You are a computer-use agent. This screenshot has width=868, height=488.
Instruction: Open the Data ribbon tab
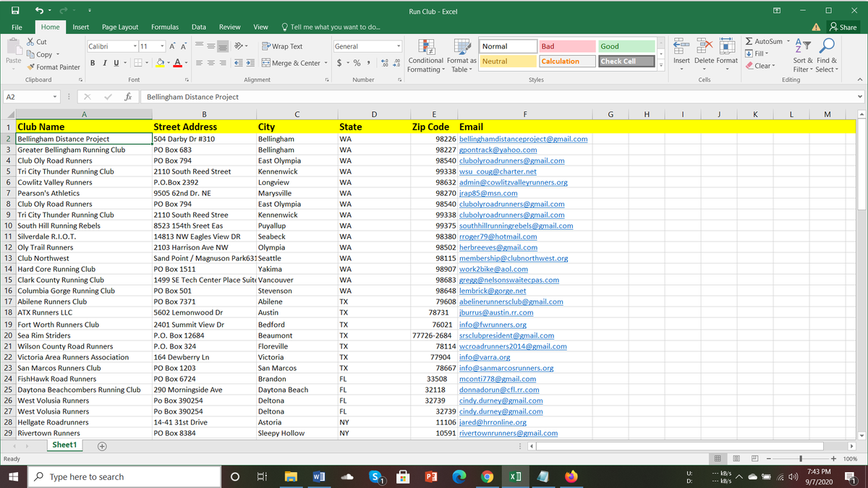199,27
